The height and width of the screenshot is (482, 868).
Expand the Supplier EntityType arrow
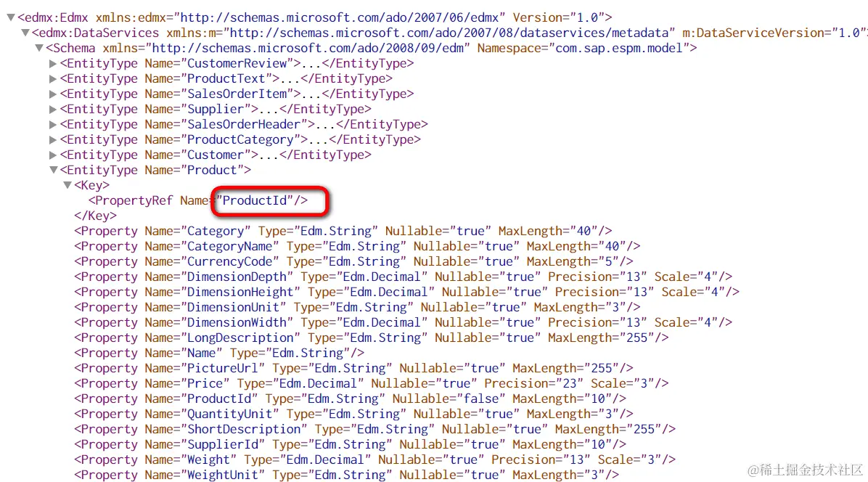pos(53,109)
